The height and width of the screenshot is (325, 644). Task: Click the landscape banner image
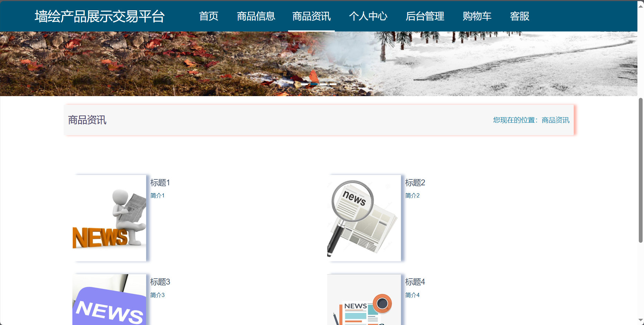[319, 64]
